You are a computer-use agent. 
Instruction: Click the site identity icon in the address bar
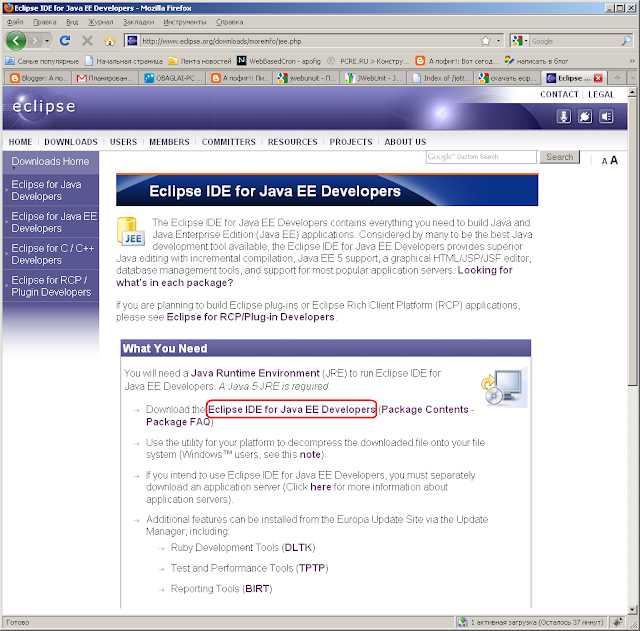[x=132, y=41]
